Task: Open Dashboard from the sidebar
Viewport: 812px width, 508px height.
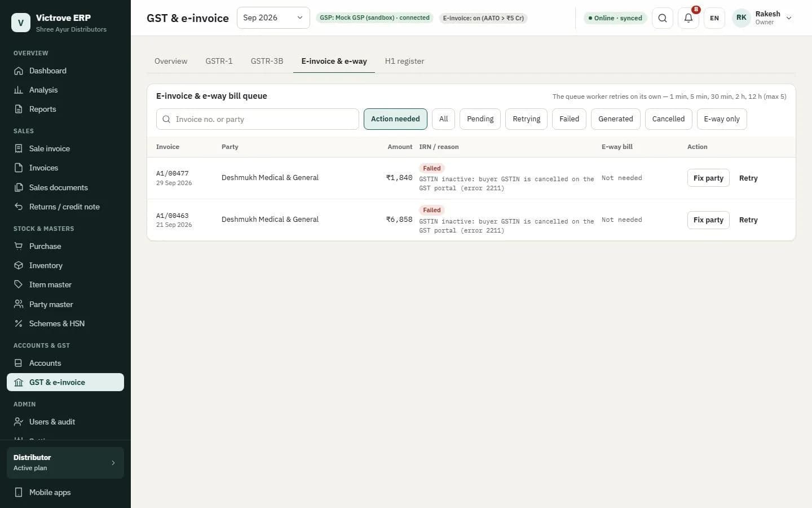Action: [65, 71]
